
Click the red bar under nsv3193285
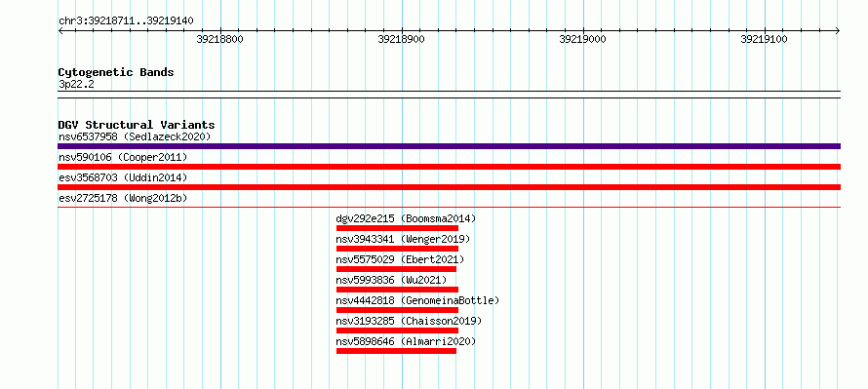coord(397,331)
